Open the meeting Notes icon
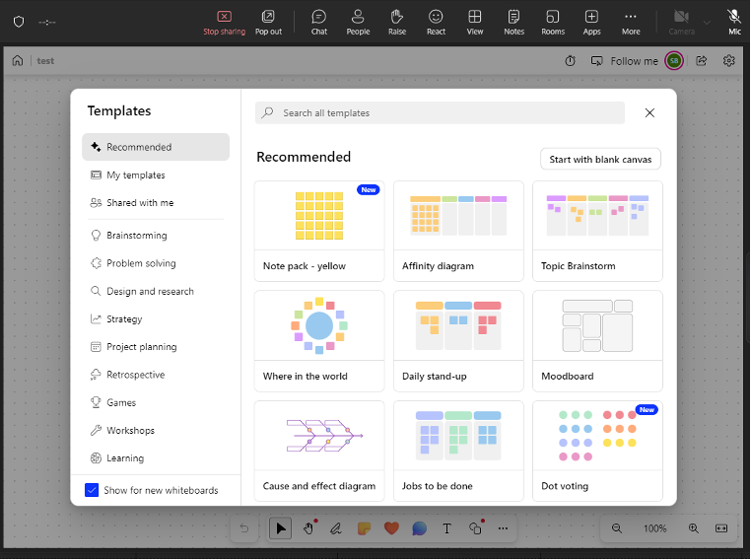This screenshot has width=751, height=560. pos(513,21)
